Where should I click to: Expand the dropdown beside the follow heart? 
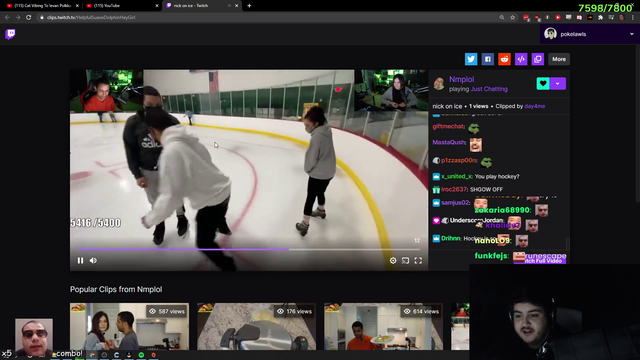tap(558, 83)
